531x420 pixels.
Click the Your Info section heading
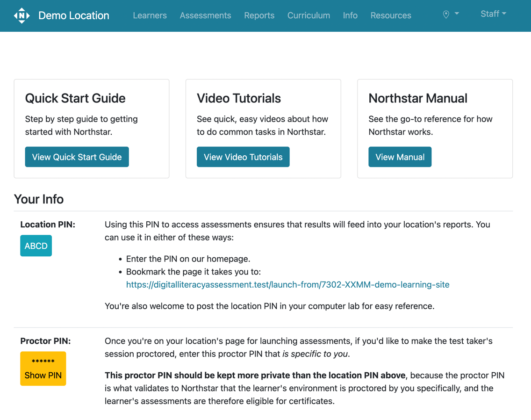point(39,199)
